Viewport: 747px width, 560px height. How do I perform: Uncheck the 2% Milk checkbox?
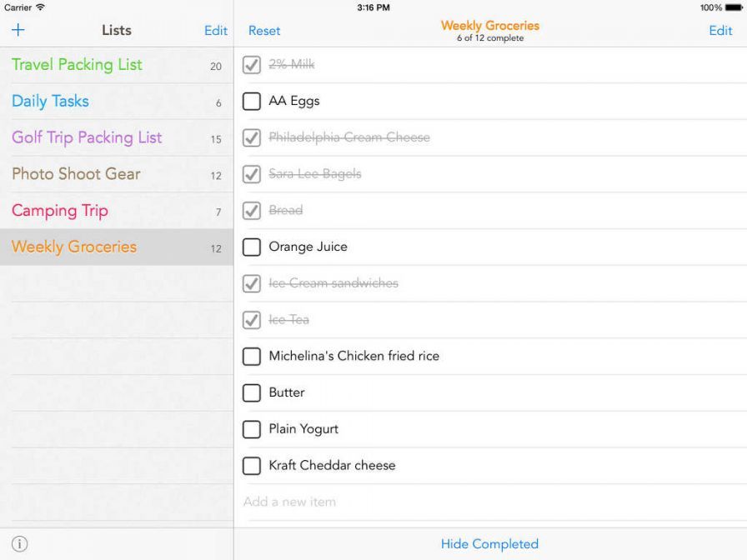click(x=252, y=65)
